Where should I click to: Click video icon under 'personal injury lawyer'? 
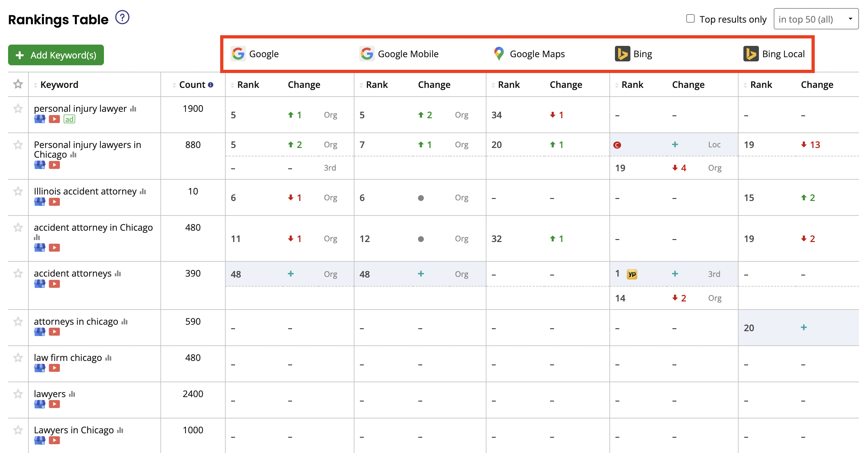coord(54,119)
